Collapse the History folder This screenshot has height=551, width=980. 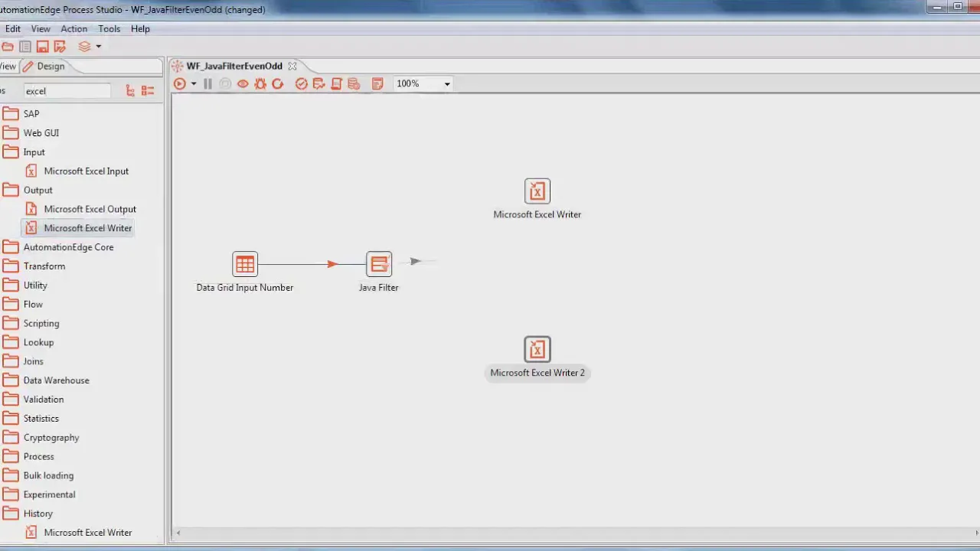pos(28,514)
